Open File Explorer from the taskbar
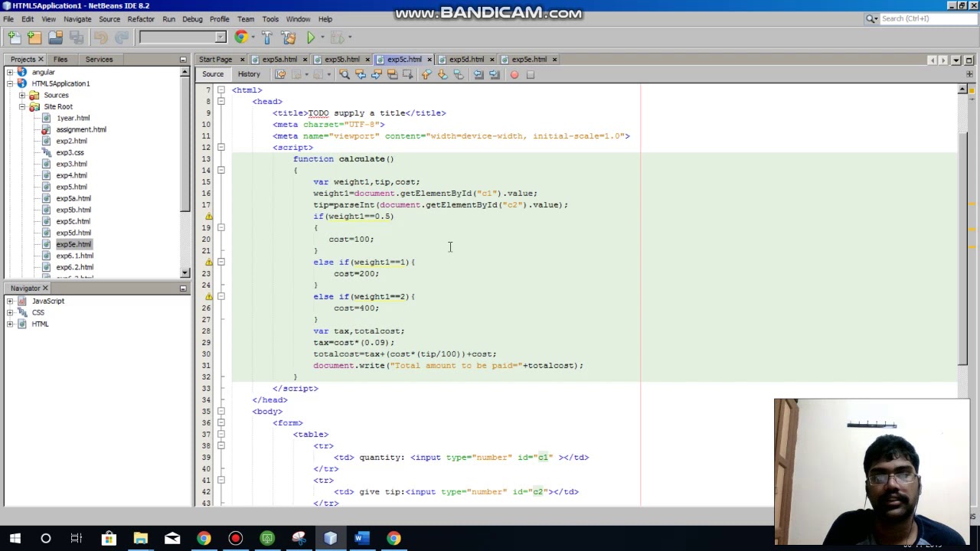The image size is (980, 551). (140, 538)
